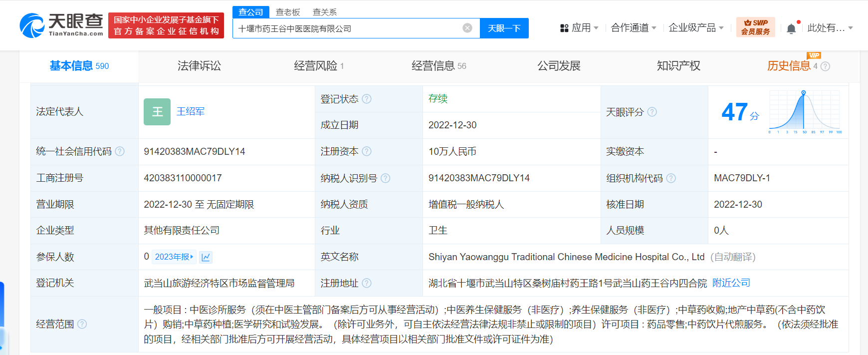Open the 此处有… user account dropdown

click(x=830, y=28)
